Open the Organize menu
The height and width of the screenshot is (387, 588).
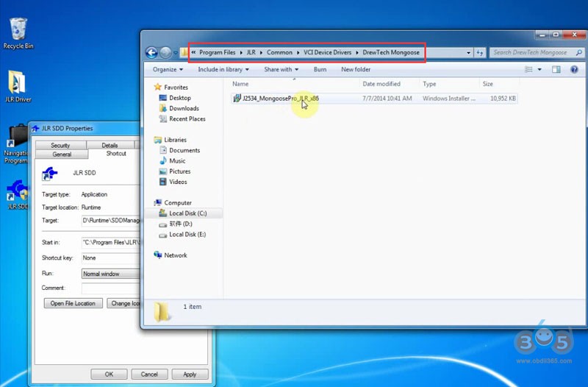tap(168, 69)
